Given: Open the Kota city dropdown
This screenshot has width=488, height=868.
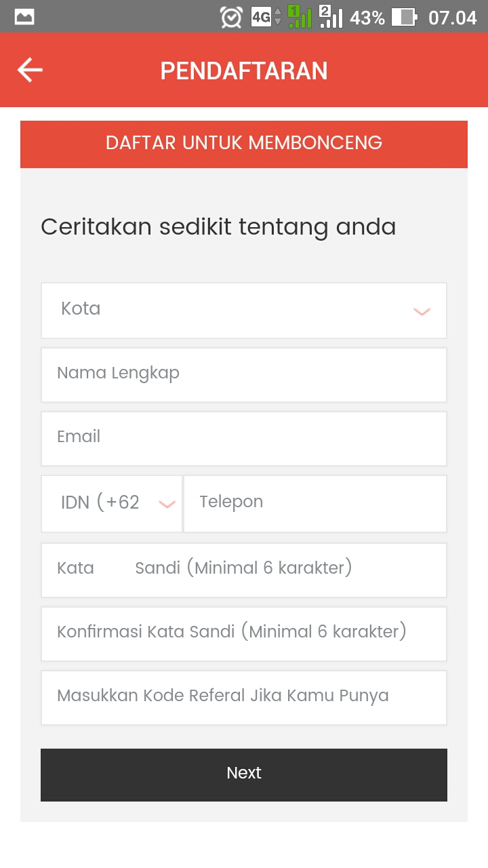Looking at the screenshot, I should click(230, 310).
